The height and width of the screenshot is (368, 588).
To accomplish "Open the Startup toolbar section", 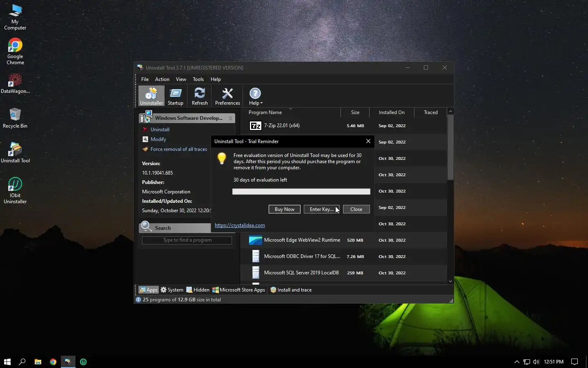I will pyautogui.click(x=176, y=96).
